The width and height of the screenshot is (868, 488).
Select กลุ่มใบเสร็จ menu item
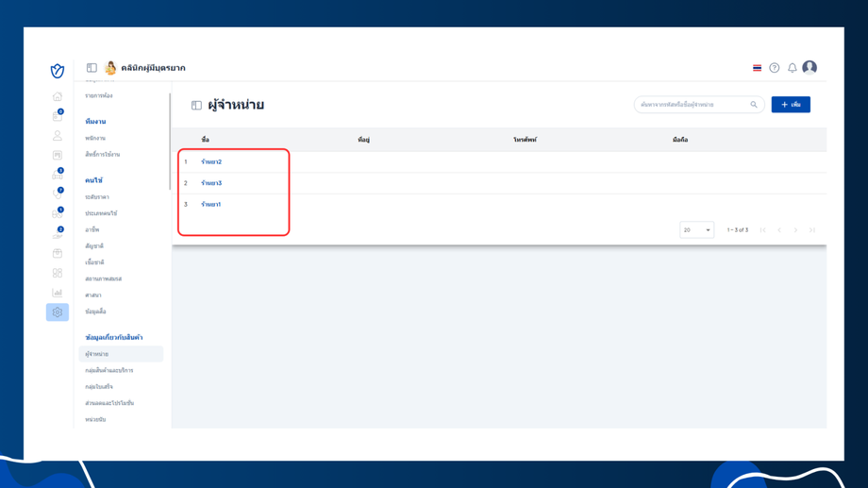click(x=98, y=387)
